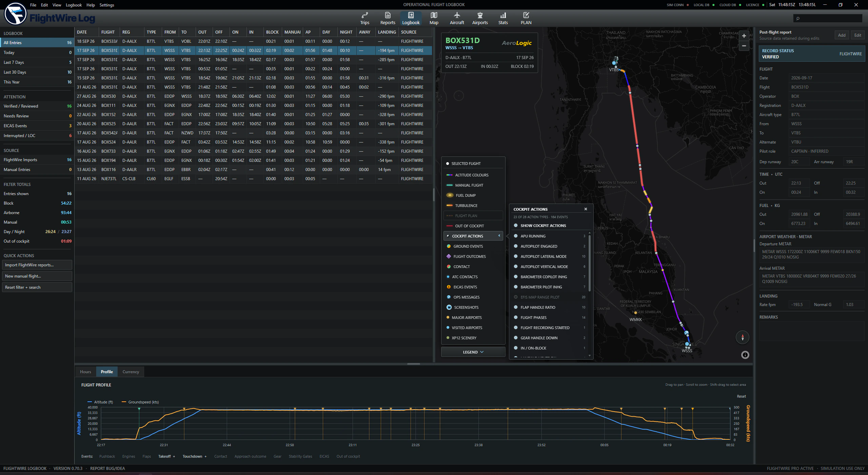The height and width of the screenshot is (475, 868).
Task: Click the WSSS airport marker on map
Action: tap(687, 344)
